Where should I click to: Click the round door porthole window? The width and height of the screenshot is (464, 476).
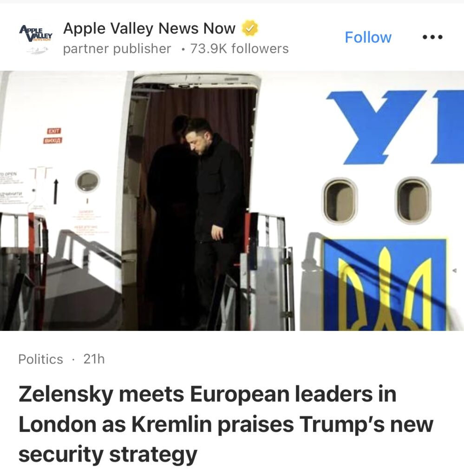pyautogui.click(x=88, y=181)
